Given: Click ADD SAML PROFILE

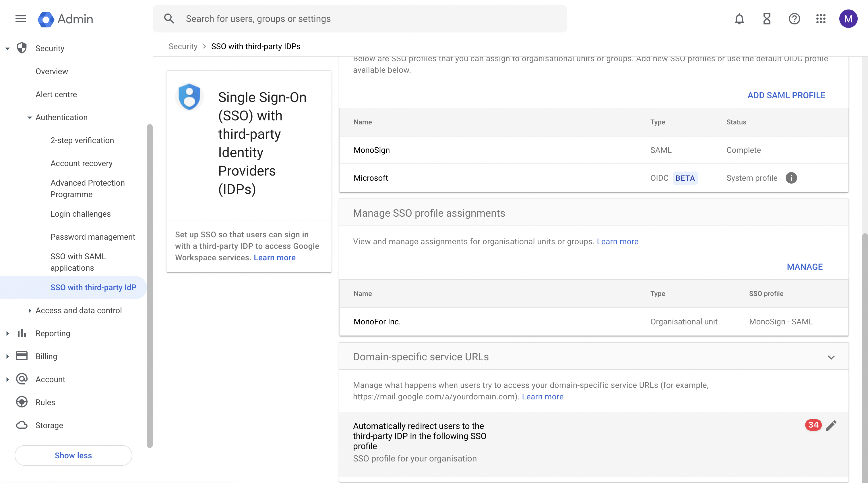Looking at the screenshot, I should coord(786,95).
